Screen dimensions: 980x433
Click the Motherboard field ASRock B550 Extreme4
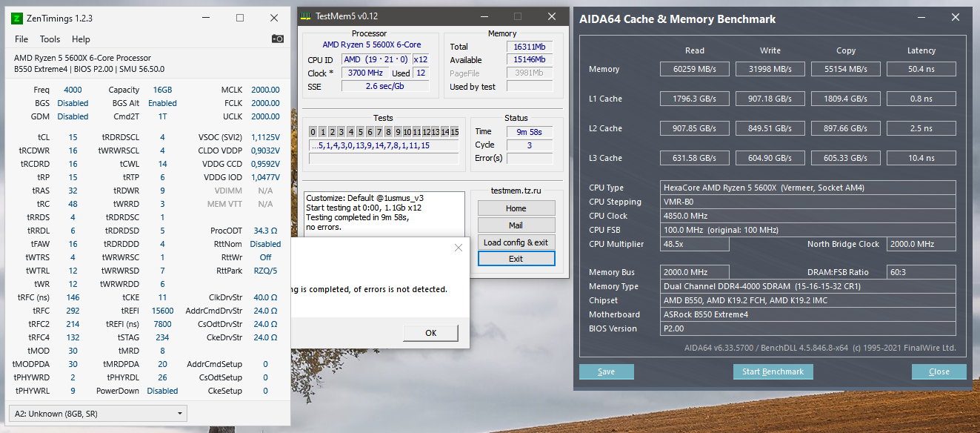coord(808,314)
